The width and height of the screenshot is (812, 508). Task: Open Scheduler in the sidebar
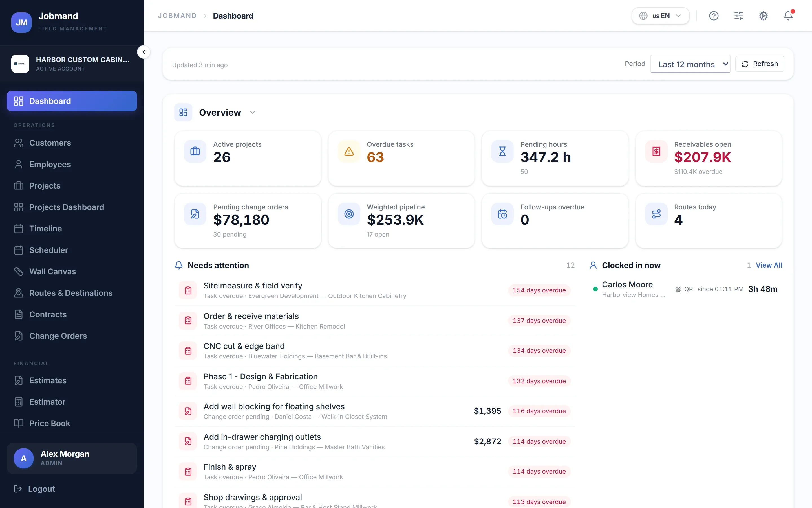point(72,250)
